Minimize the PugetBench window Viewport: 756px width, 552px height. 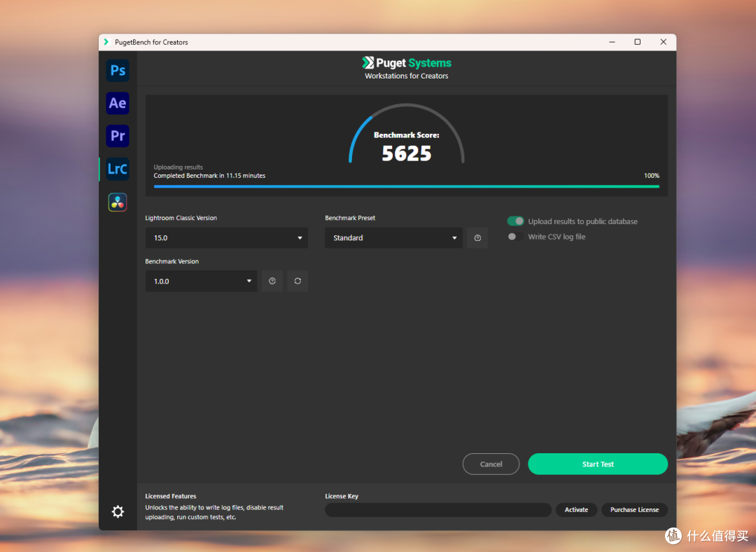612,42
